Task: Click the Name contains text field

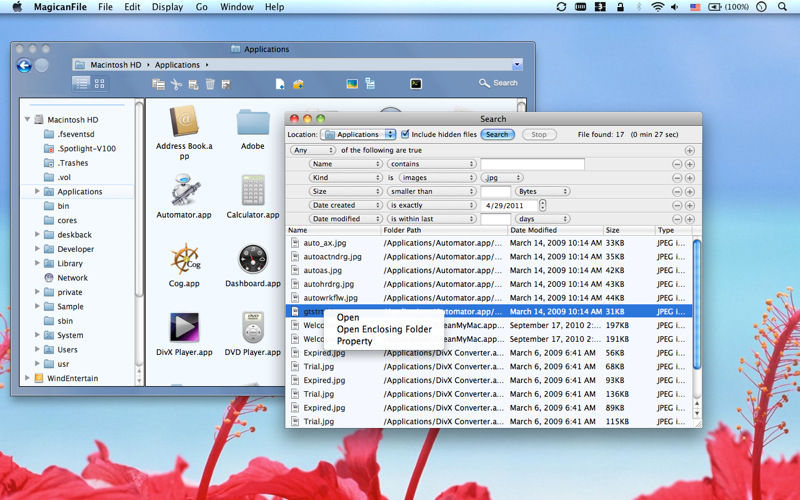Action: [533, 164]
